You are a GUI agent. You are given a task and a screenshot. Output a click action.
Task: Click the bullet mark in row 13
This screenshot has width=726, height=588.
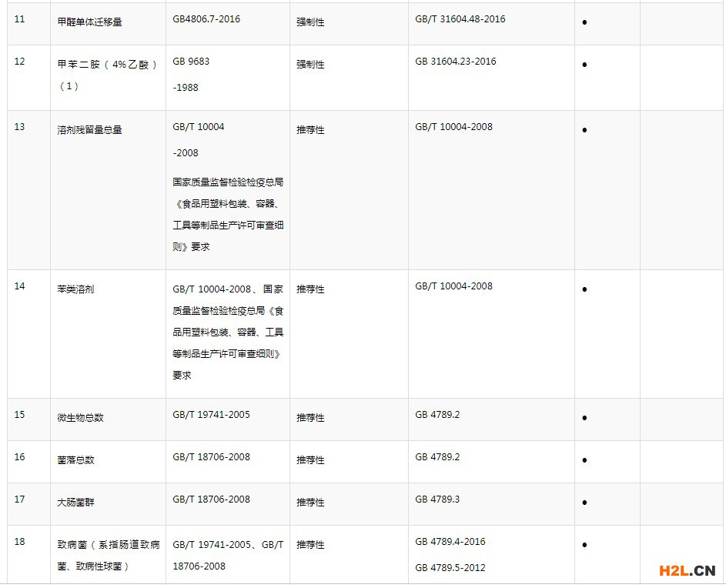pos(584,130)
